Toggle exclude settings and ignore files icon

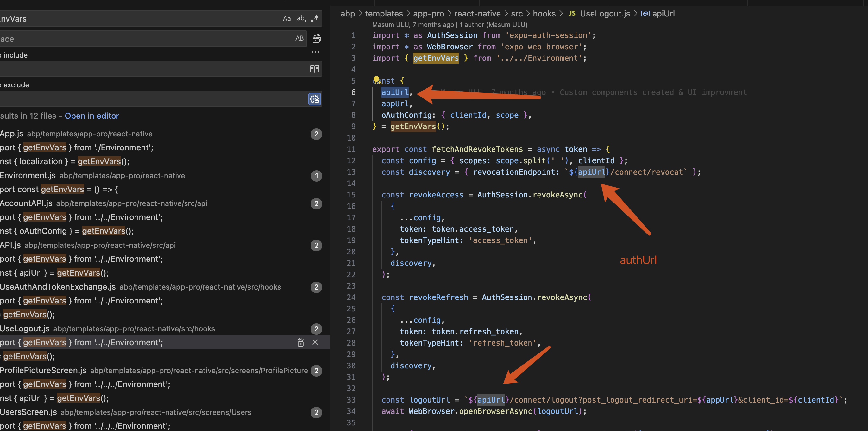point(314,99)
